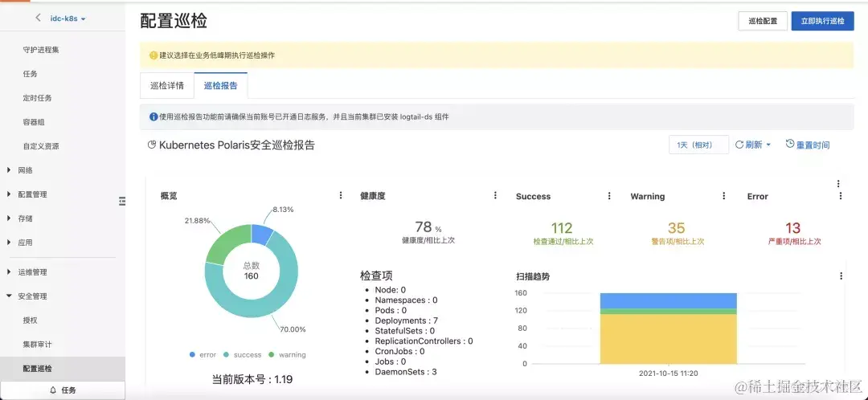Click the 重置时间 link
Screen dimensions: 868x400
point(813,145)
